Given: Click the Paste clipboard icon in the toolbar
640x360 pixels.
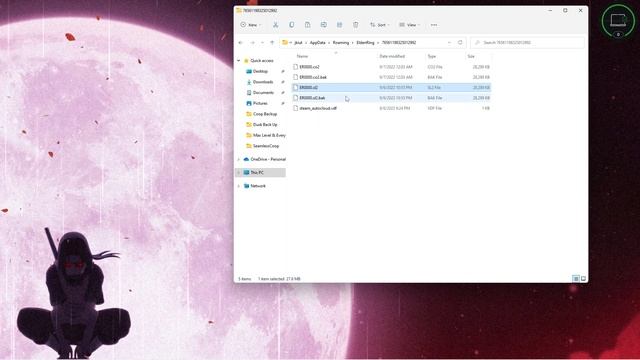Looking at the screenshot, I should click(307, 25).
